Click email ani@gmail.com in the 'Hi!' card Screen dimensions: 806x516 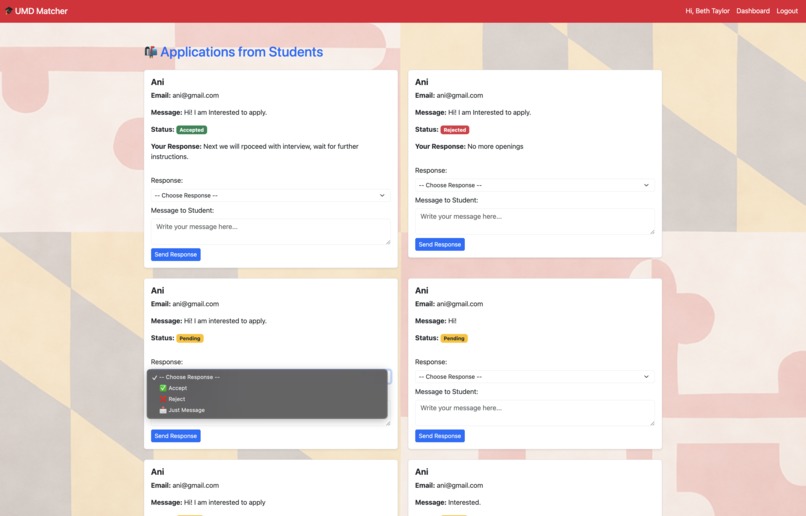coord(460,304)
